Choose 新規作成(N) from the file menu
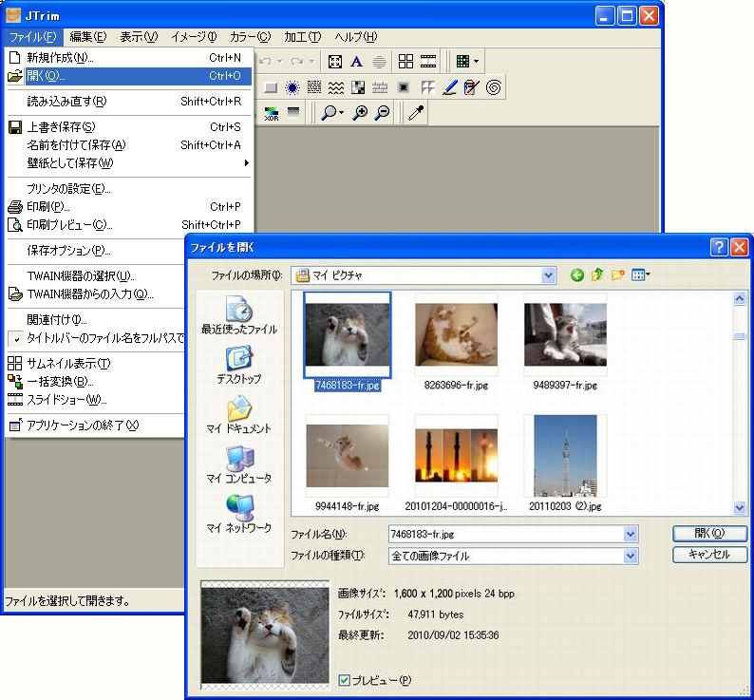The height and width of the screenshot is (700, 754). coord(129,58)
